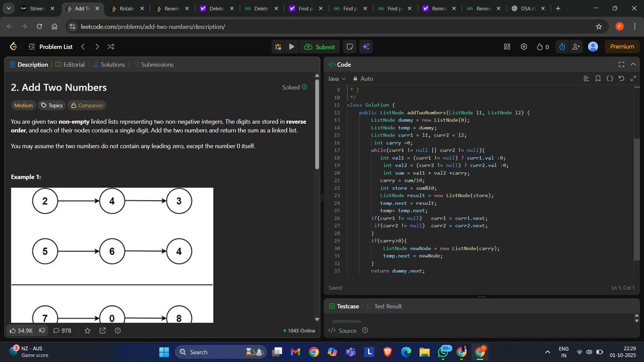
Task: Click the invite collaborator icon
Action: click(576, 47)
